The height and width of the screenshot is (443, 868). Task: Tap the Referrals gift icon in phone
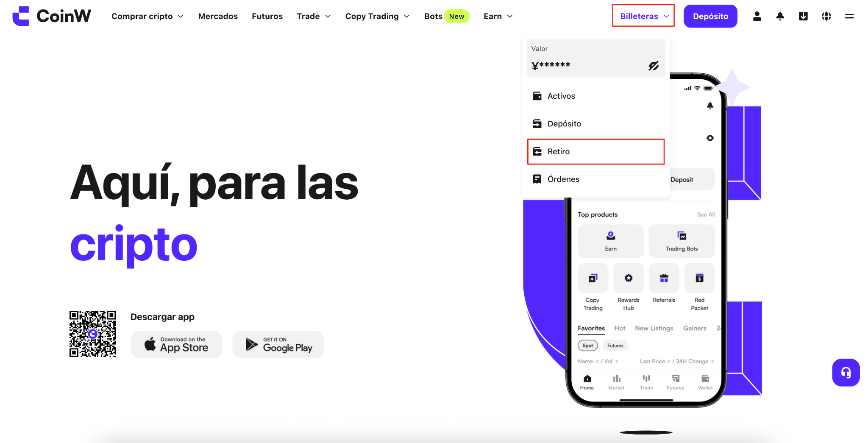pyautogui.click(x=664, y=278)
